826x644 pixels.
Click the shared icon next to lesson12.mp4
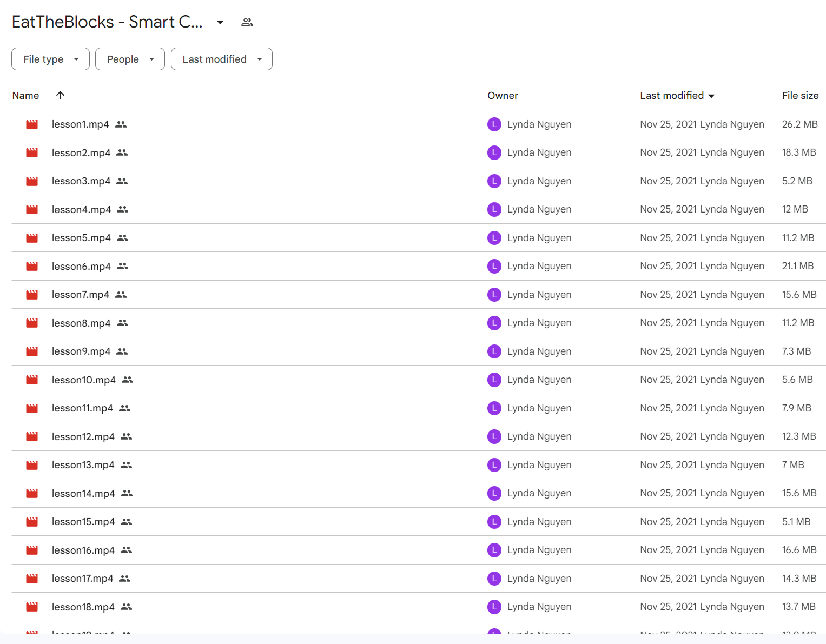point(127,437)
